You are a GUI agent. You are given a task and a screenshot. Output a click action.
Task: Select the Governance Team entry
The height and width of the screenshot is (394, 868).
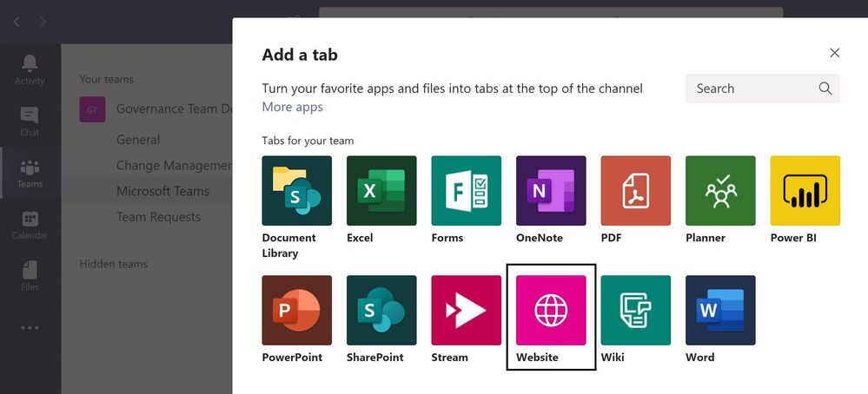175,108
